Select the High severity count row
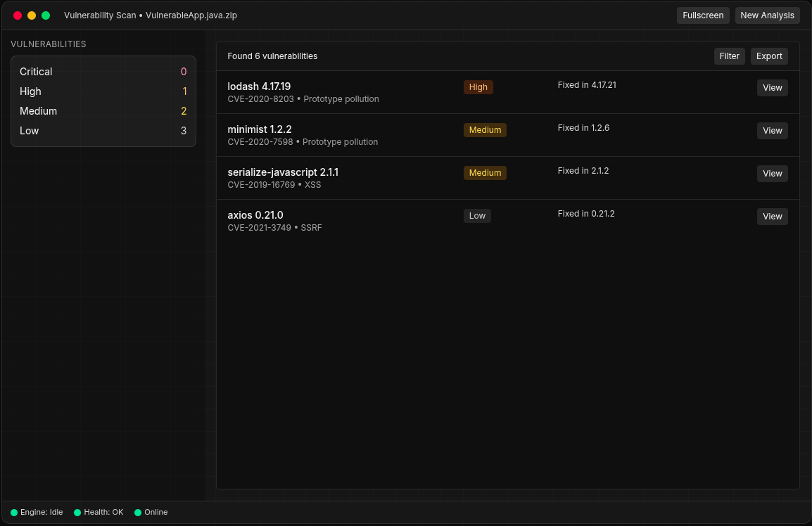The image size is (812, 526). click(103, 91)
